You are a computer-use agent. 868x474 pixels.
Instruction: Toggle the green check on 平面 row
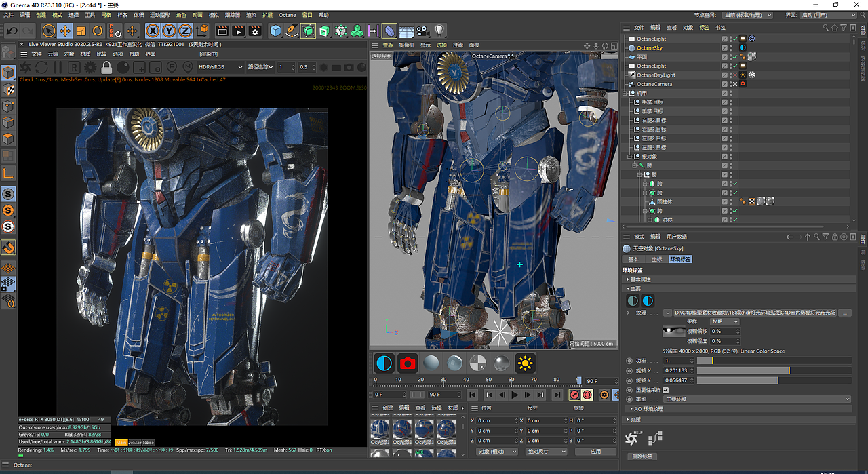tap(734, 57)
